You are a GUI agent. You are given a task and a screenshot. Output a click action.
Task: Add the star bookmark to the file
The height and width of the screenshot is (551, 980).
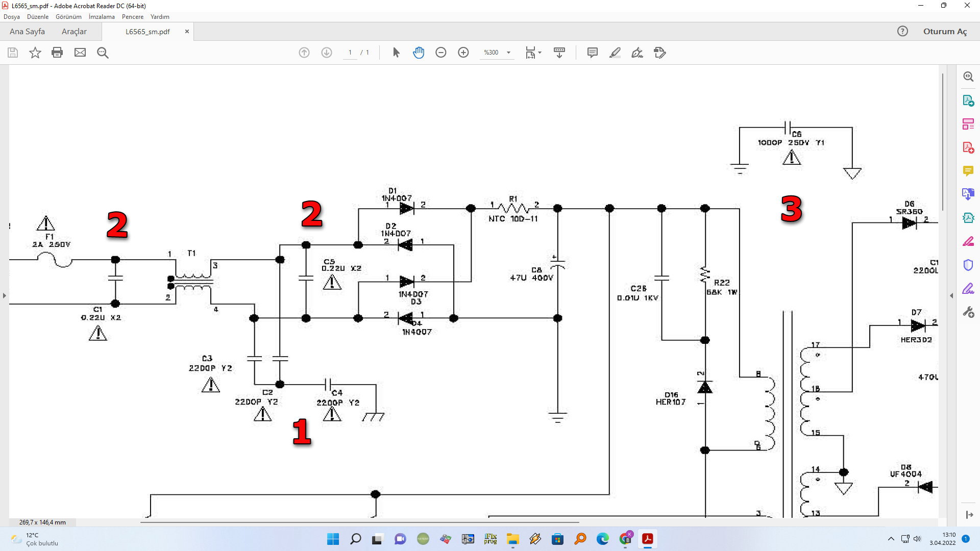(x=35, y=53)
